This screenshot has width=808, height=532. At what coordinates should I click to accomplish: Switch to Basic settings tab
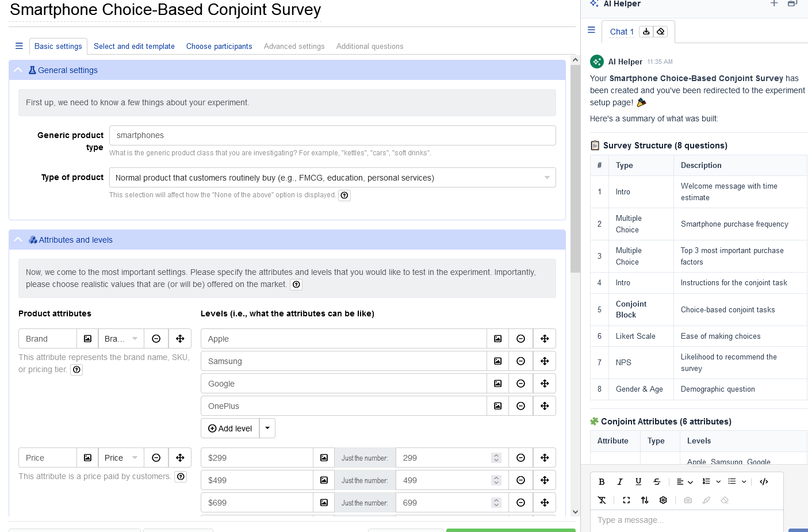(x=58, y=46)
